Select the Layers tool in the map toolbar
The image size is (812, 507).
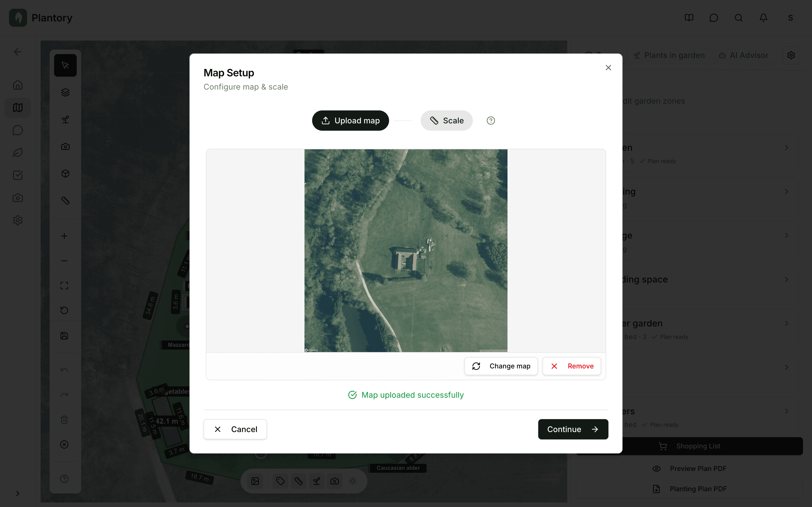65,92
